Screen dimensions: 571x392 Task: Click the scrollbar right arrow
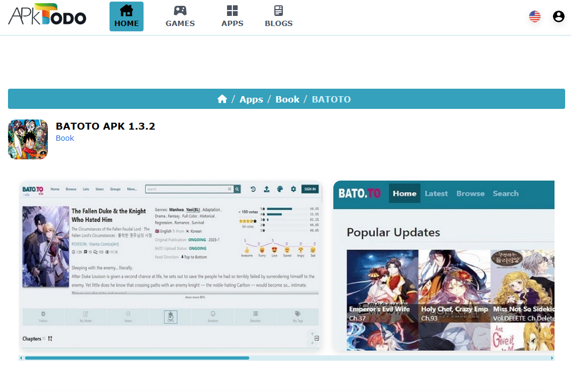pos(552,358)
